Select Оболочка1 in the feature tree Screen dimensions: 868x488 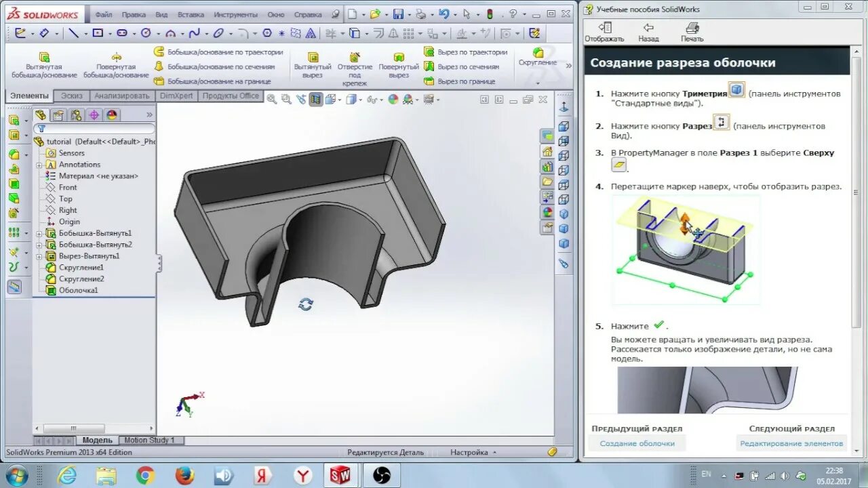click(78, 290)
